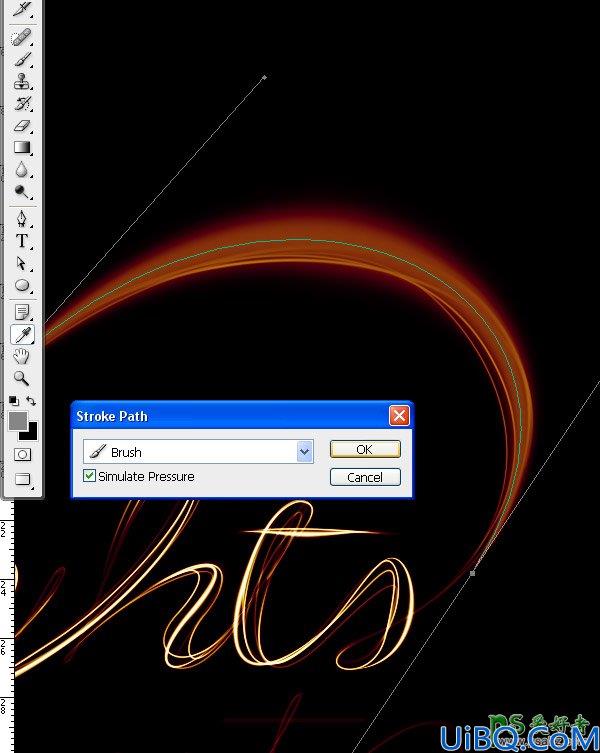Select the History Brush tool

(22, 103)
